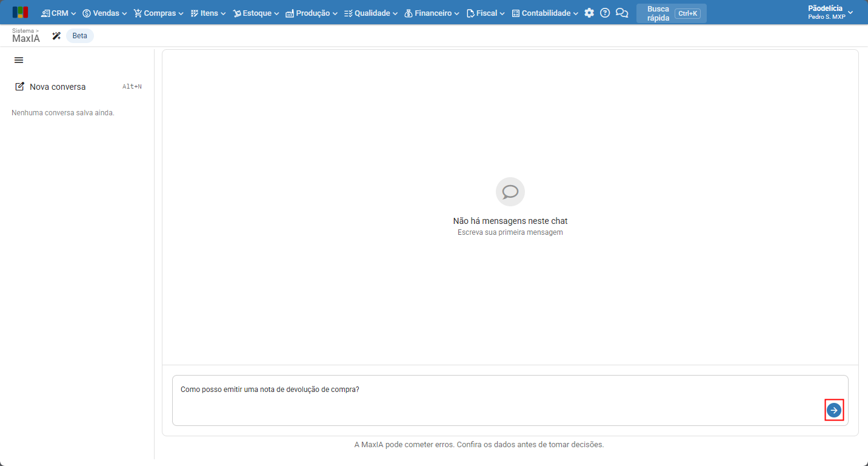Click the 'A MaxIA pode cometer erros' disclaimer
This screenshot has width=868, height=466.
[x=479, y=444]
